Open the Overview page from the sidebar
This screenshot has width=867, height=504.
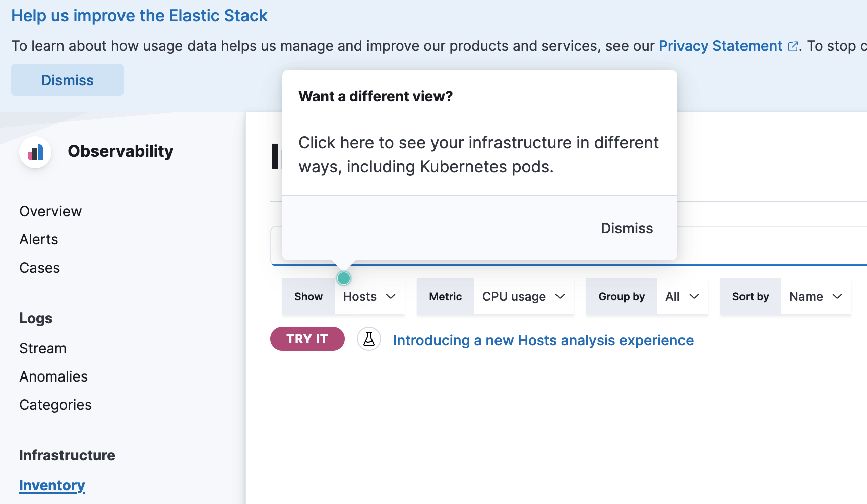pos(50,211)
